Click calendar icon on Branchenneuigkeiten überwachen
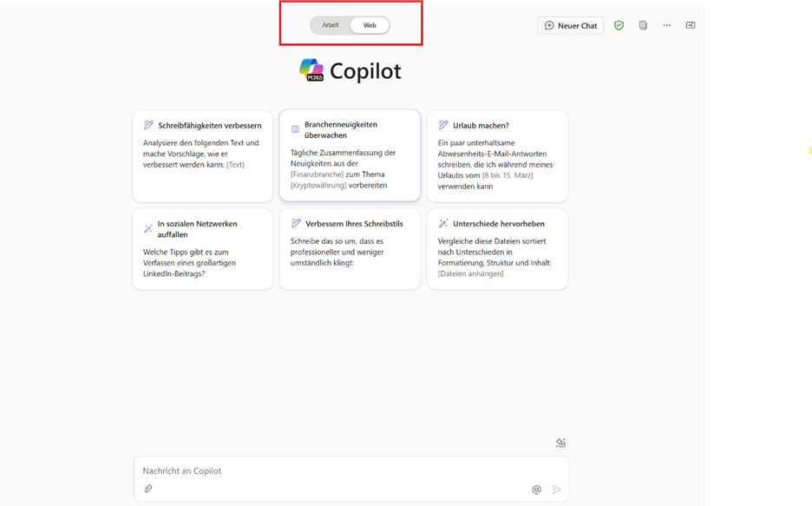The width and height of the screenshot is (812, 506). pos(295,129)
